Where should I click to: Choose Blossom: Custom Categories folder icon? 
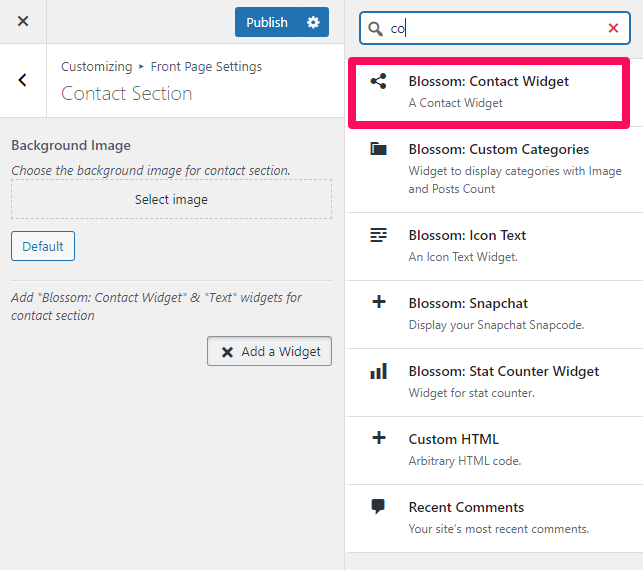(x=379, y=148)
